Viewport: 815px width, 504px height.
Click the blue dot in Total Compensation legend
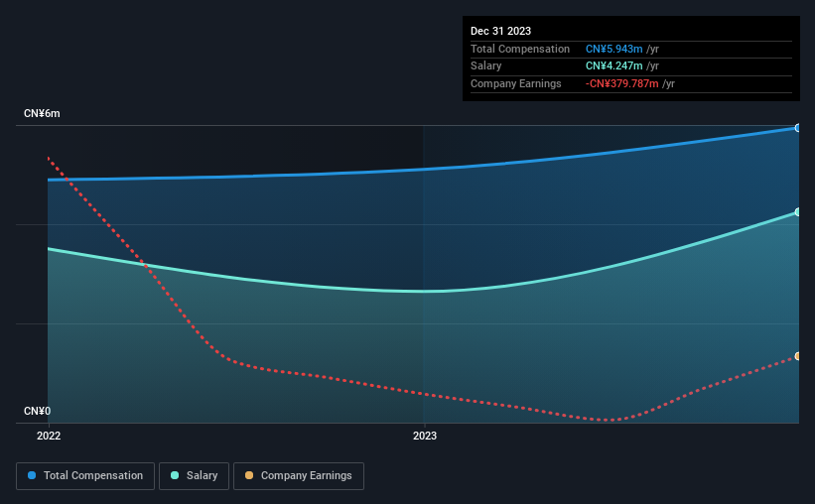32,475
